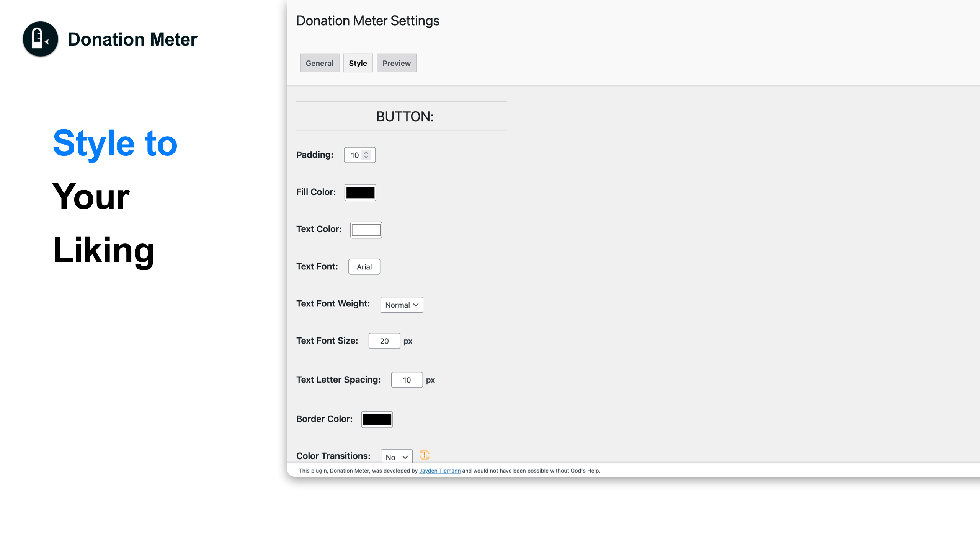Switch to the General tab
This screenshot has height=551, width=980.
319,63
